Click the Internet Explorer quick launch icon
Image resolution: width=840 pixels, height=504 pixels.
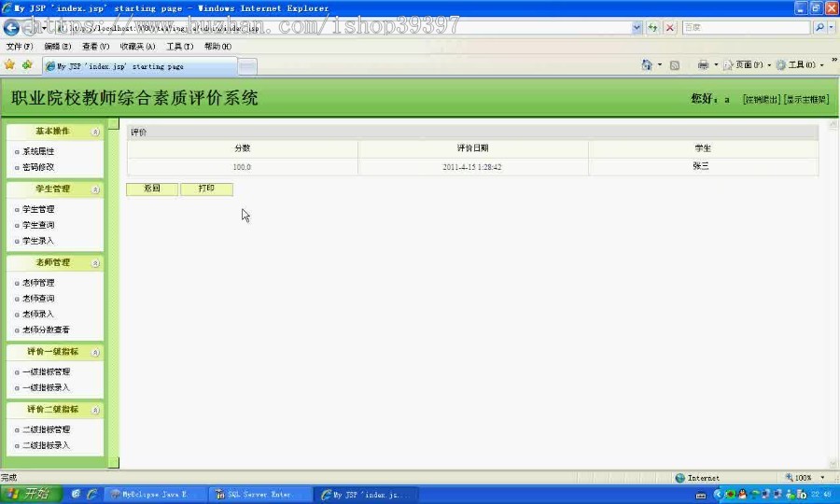point(92,495)
